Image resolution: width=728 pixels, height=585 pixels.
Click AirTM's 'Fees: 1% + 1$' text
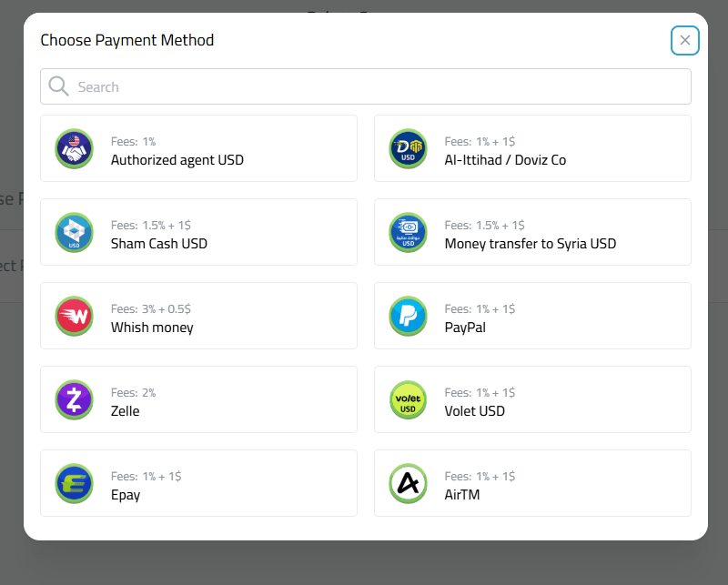(480, 477)
